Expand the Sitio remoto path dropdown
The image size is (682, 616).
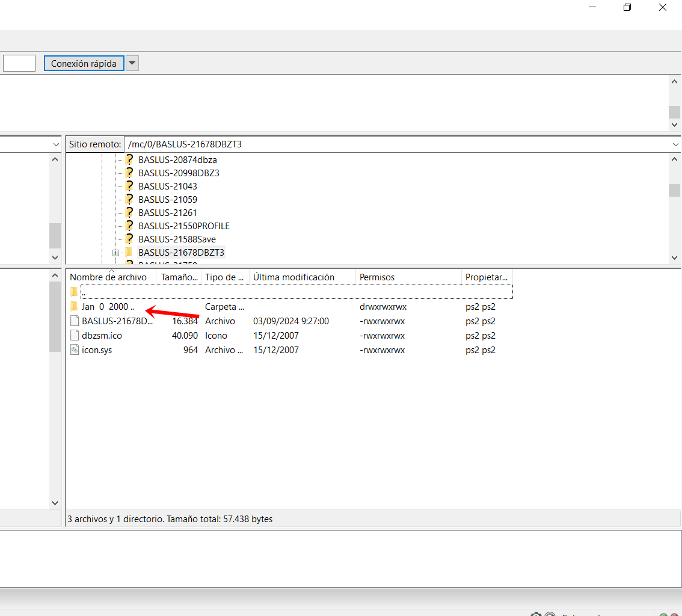coord(675,144)
